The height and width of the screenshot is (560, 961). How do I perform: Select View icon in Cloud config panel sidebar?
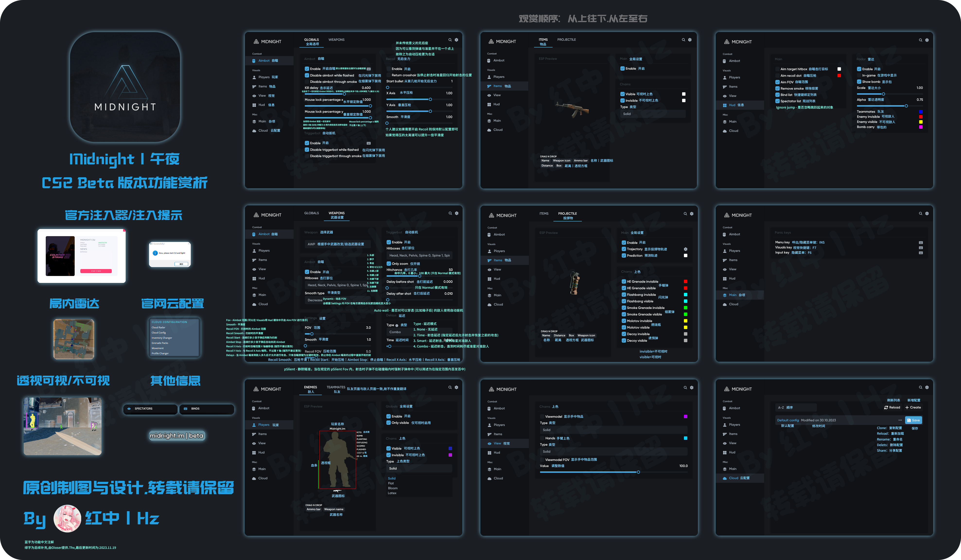click(x=725, y=443)
